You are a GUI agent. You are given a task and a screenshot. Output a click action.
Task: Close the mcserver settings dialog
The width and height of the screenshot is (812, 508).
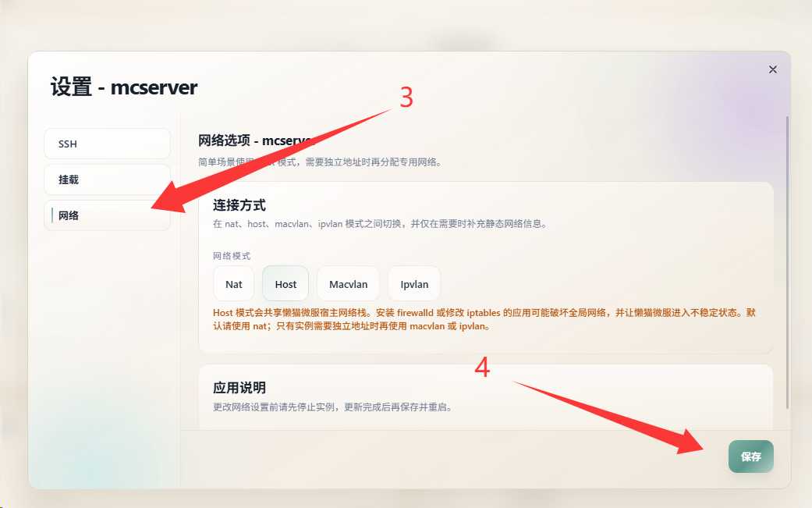pyautogui.click(x=773, y=69)
